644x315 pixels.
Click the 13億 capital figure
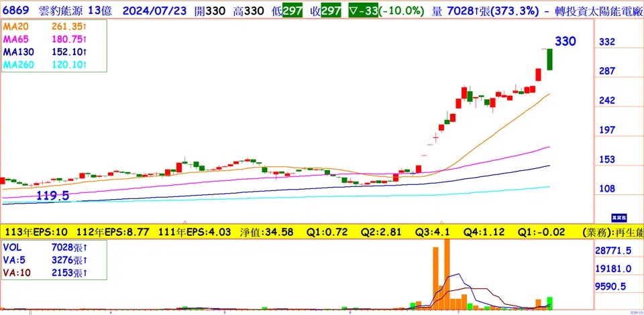(x=100, y=10)
